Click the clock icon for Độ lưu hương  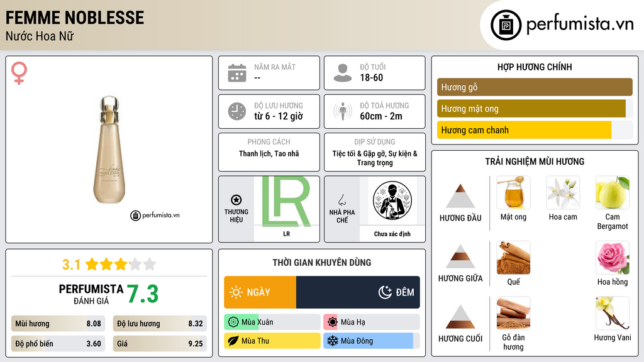click(x=237, y=111)
